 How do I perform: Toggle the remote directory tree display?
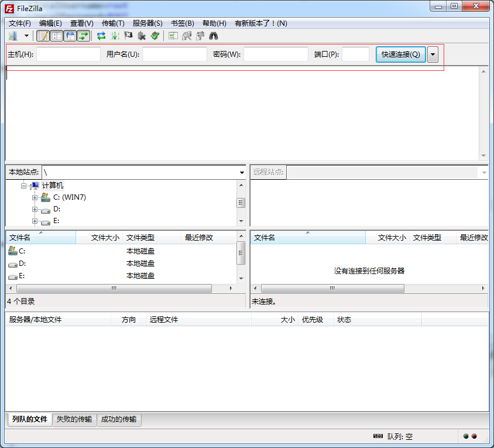[70, 36]
